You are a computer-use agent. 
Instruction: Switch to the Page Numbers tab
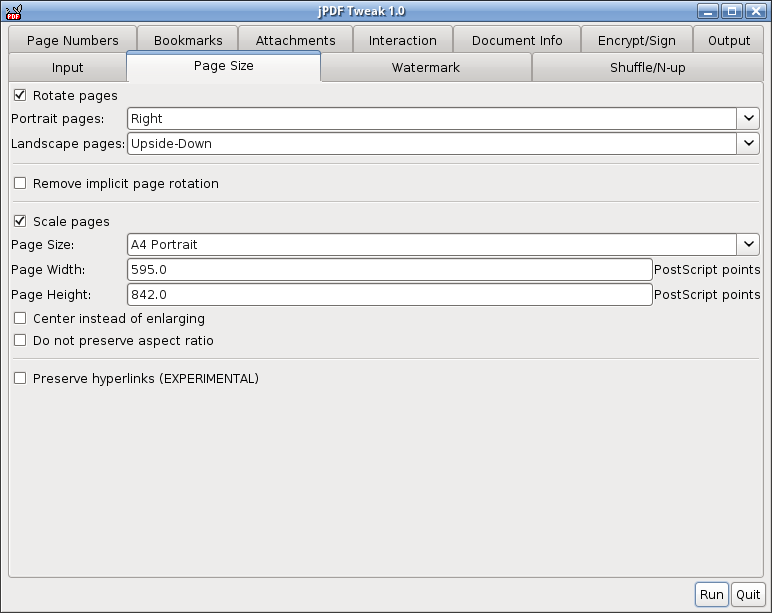point(72,40)
